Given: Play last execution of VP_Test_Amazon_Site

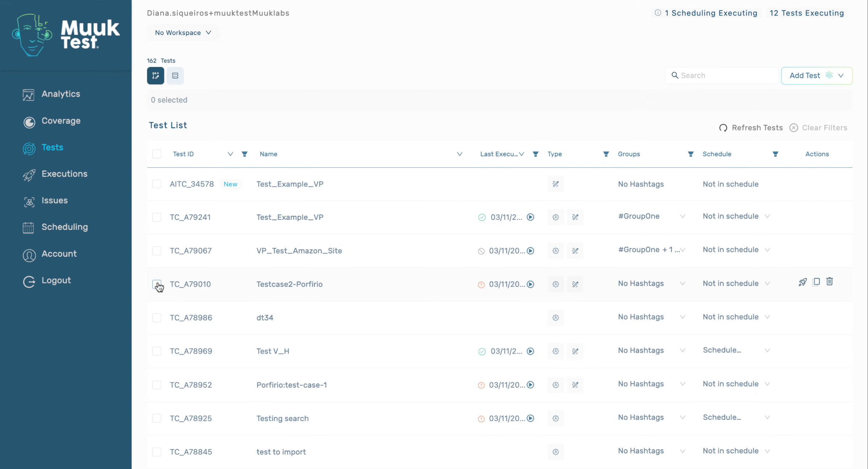Looking at the screenshot, I should [x=530, y=251].
